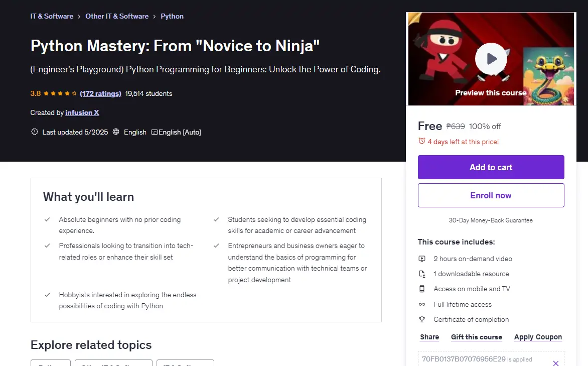Open the Other IT & Software breadcrumb

click(117, 16)
